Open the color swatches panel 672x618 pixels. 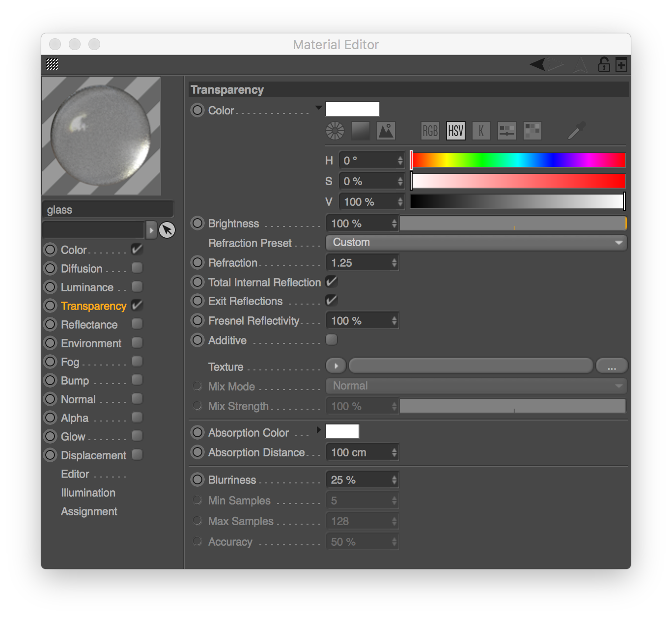(x=532, y=131)
